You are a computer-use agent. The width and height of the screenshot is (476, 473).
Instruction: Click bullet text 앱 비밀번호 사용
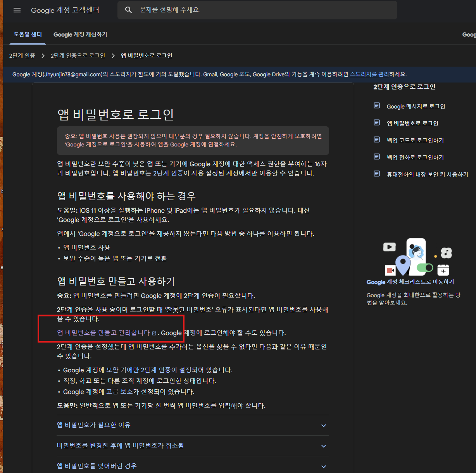[87, 248]
